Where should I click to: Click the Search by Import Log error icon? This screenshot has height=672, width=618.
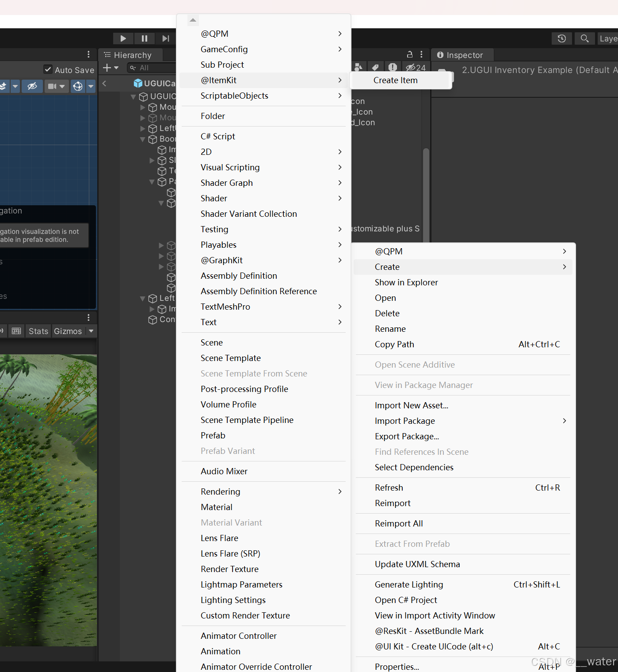393,67
